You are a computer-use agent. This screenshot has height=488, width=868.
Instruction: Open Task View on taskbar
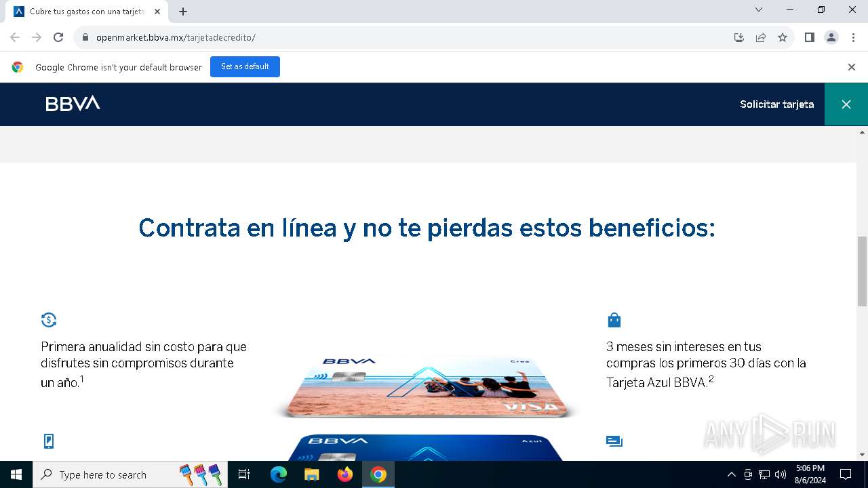244,474
